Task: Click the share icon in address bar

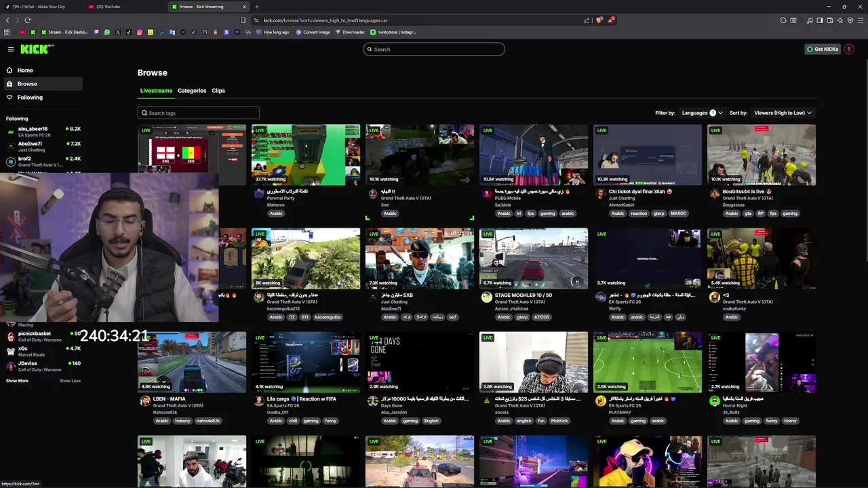Action: pyautogui.click(x=587, y=20)
